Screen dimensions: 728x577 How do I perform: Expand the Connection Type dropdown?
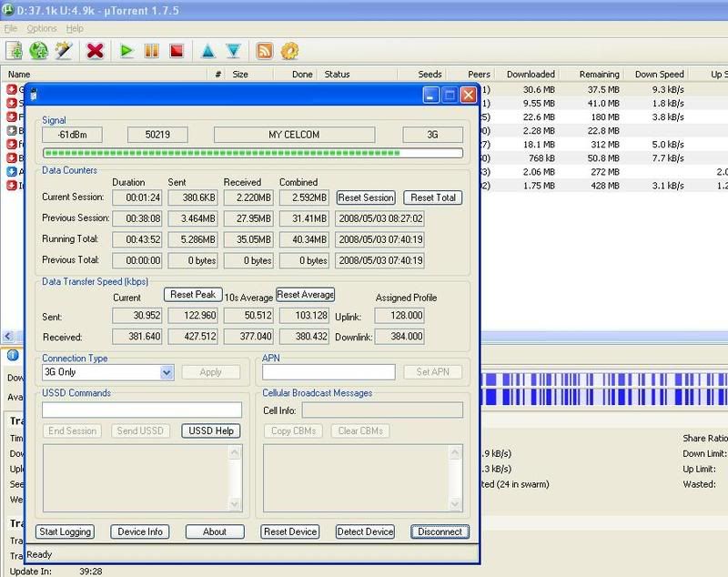pos(167,372)
